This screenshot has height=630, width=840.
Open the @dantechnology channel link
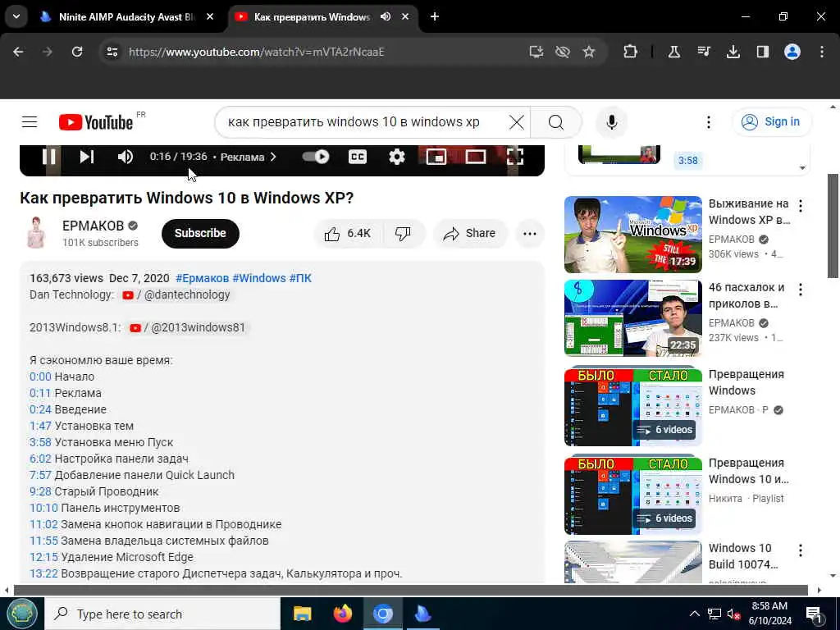176,294
